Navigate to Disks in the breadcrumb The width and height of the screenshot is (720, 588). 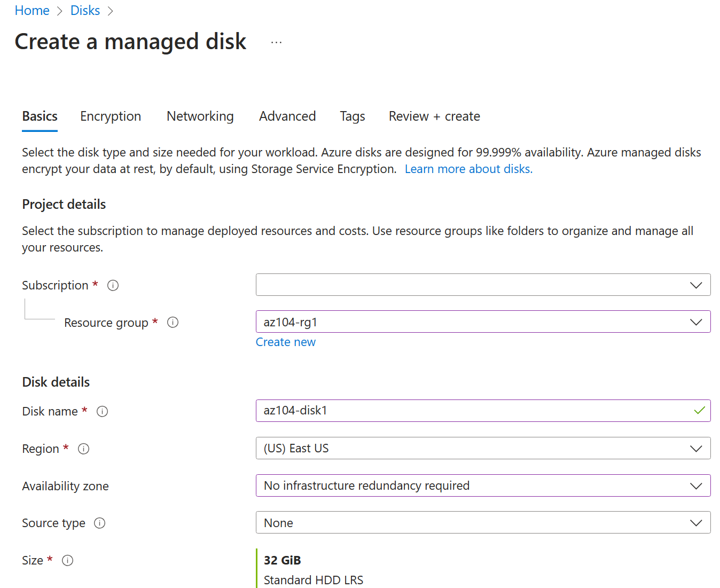click(85, 11)
